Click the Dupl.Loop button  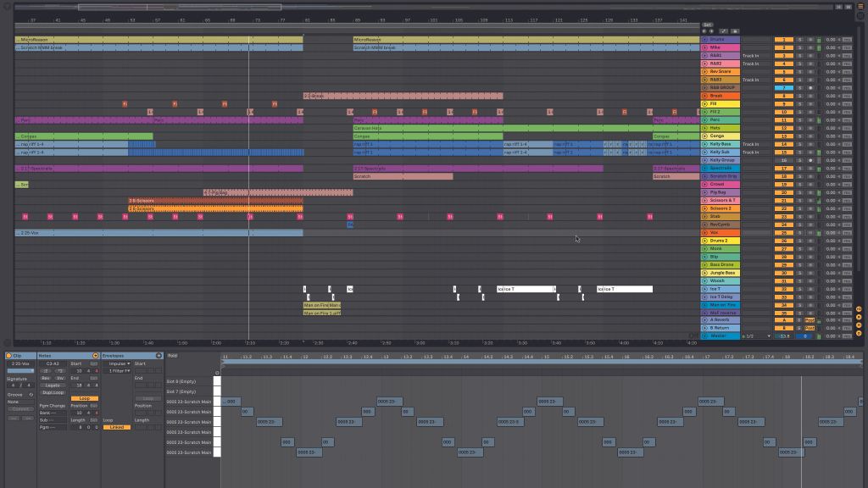point(53,392)
